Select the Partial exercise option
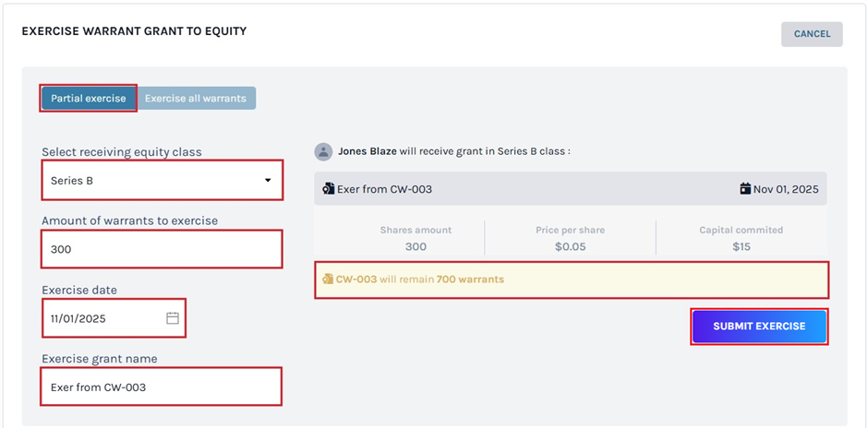 (x=89, y=98)
